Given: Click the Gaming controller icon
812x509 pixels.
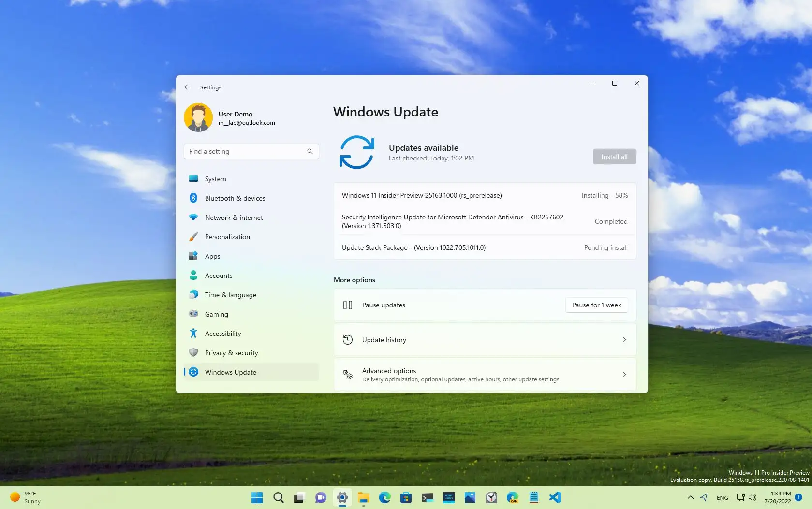Looking at the screenshot, I should pyautogui.click(x=193, y=314).
